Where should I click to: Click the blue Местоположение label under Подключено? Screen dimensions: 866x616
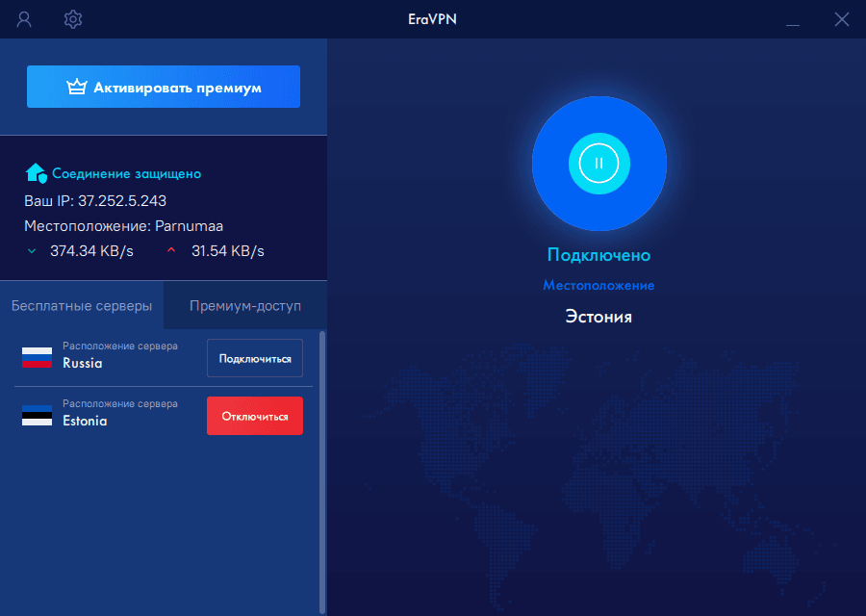pos(599,285)
